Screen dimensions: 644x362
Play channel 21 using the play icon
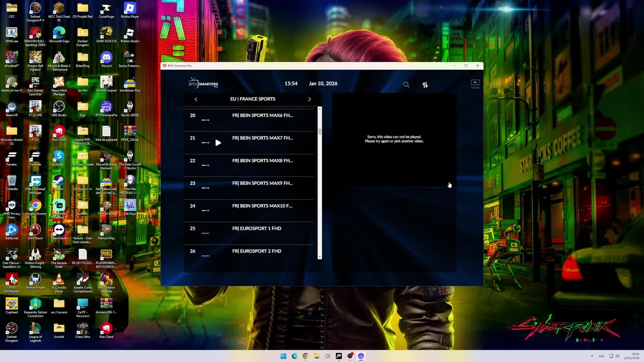218,143
